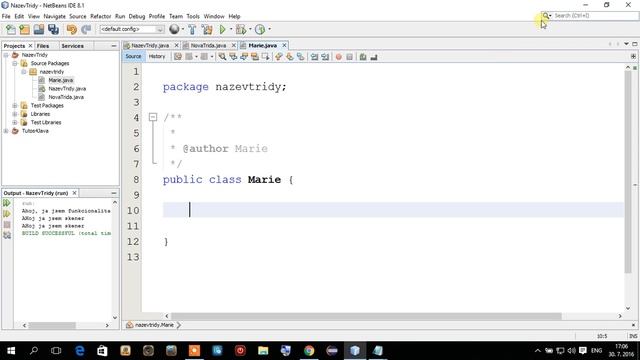This screenshot has height=360, width=640.
Task: Close the Output NazevTridy run tab
Action: (x=74, y=193)
